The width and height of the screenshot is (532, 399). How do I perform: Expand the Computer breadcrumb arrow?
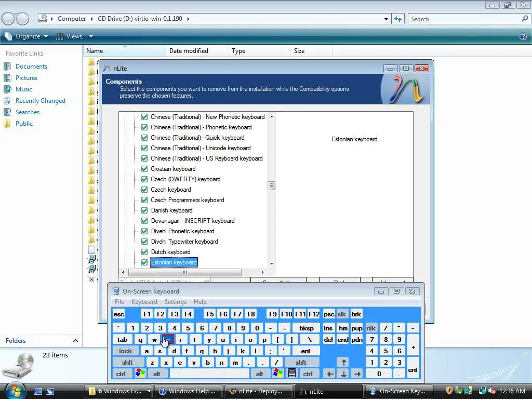[91, 19]
